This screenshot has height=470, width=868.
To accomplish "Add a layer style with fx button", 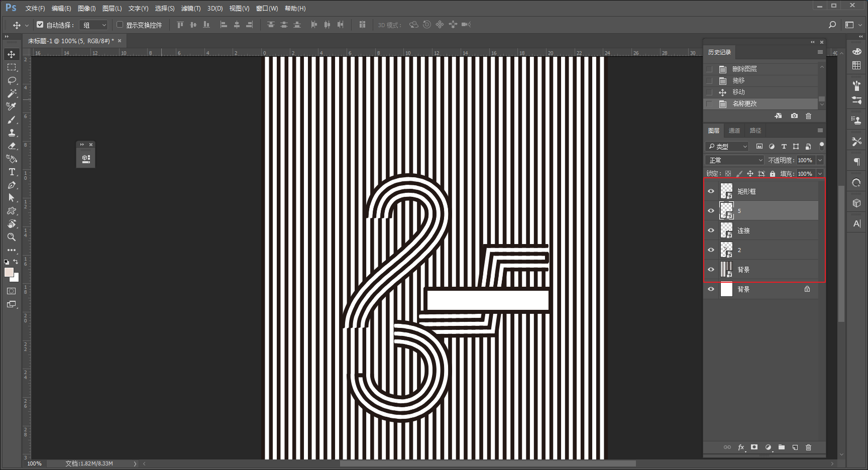I will pyautogui.click(x=741, y=447).
